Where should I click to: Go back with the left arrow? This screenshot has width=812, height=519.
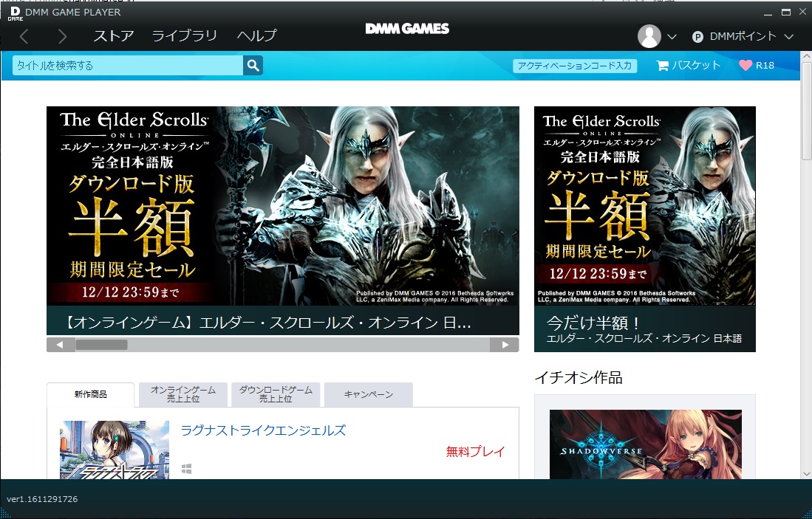coord(24,36)
